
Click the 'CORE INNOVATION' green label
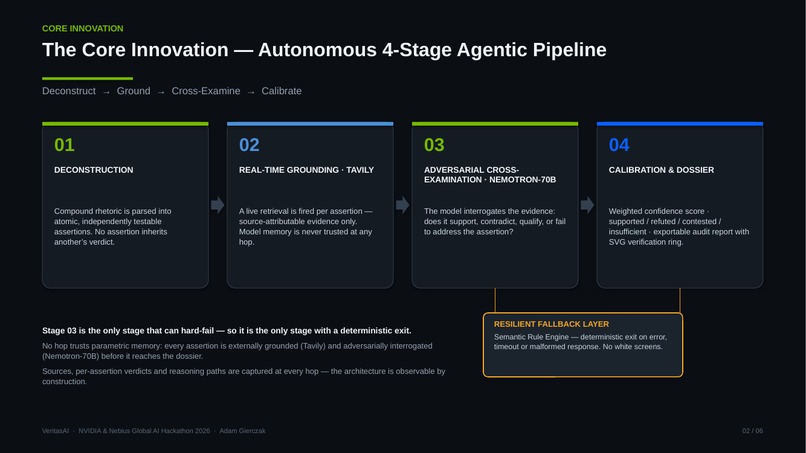(x=83, y=28)
